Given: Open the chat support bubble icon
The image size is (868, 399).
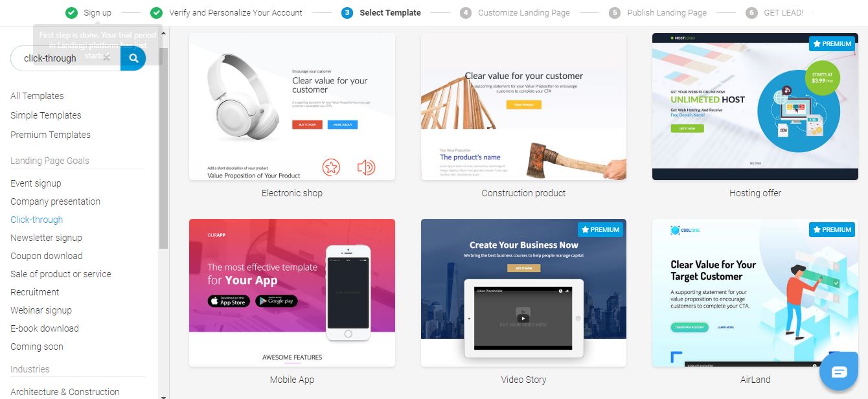Looking at the screenshot, I should click(x=839, y=371).
